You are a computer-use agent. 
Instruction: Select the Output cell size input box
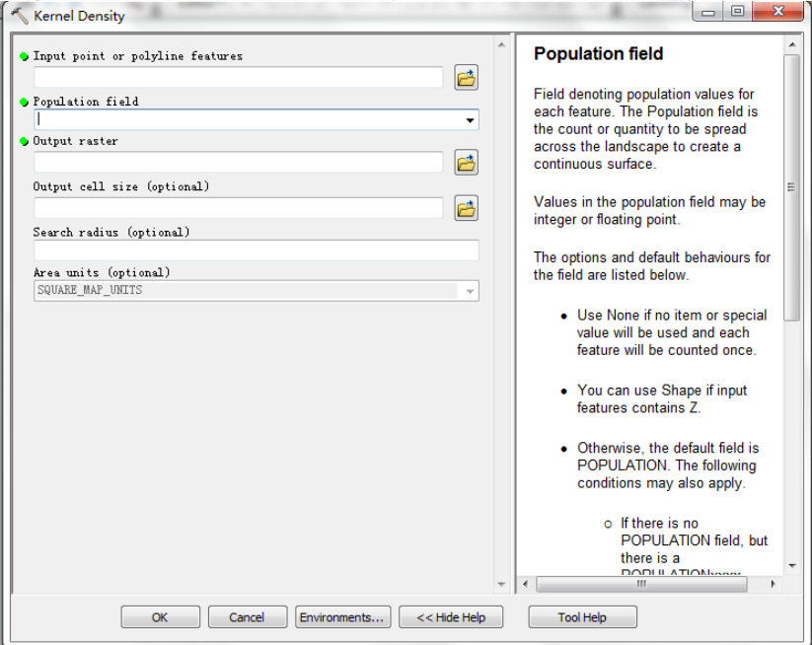238,208
